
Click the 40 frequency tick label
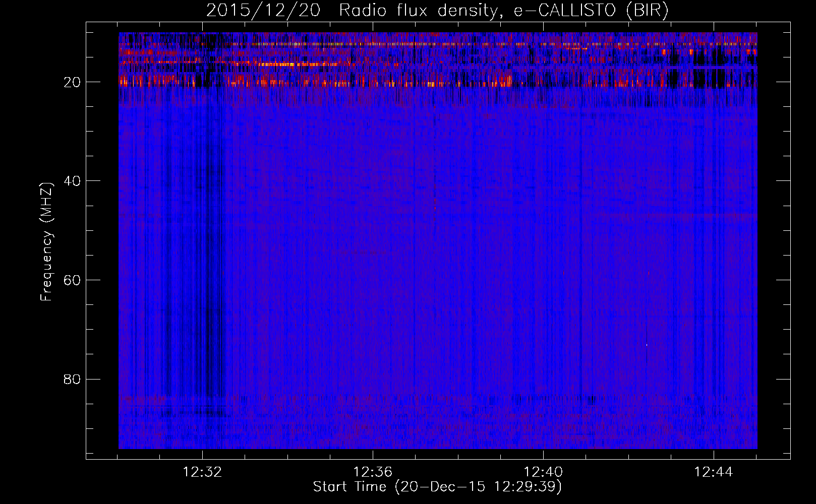73,181
